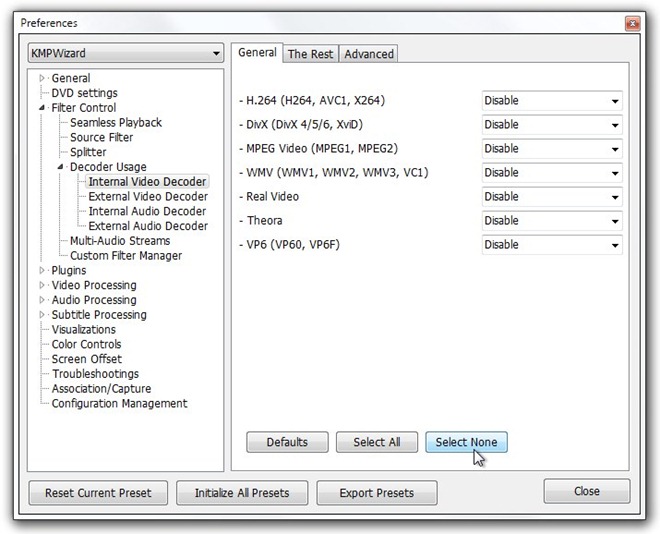Open Color Controls settings page
This screenshot has height=534, width=660.
(x=86, y=344)
